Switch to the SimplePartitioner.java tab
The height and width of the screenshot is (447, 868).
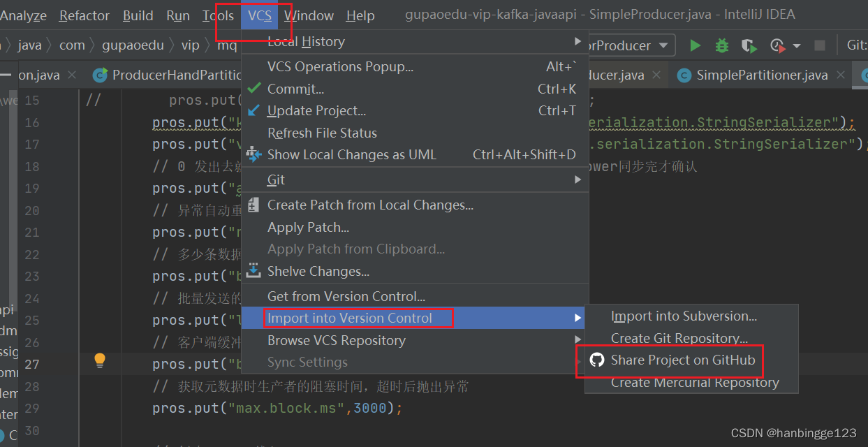pyautogui.click(x=761, y=75)
